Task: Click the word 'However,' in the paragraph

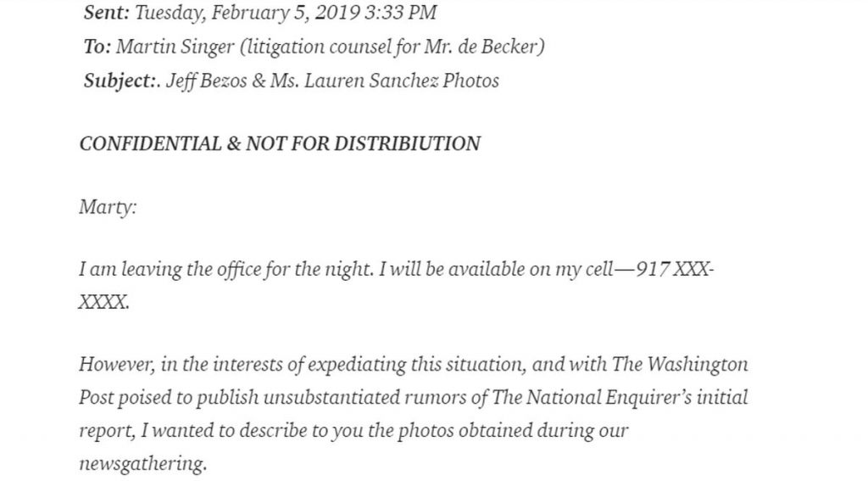Action: tap(117, 365)
